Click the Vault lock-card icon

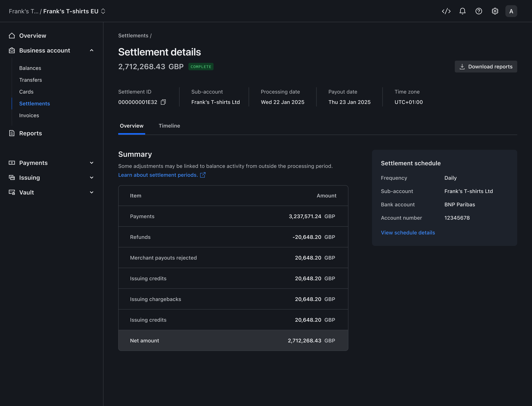12,192
